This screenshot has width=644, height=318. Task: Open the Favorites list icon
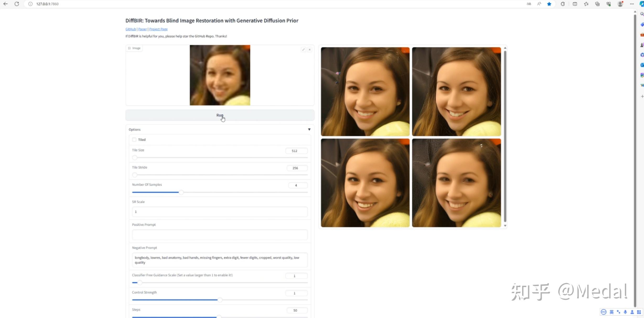tap(586, 4)
